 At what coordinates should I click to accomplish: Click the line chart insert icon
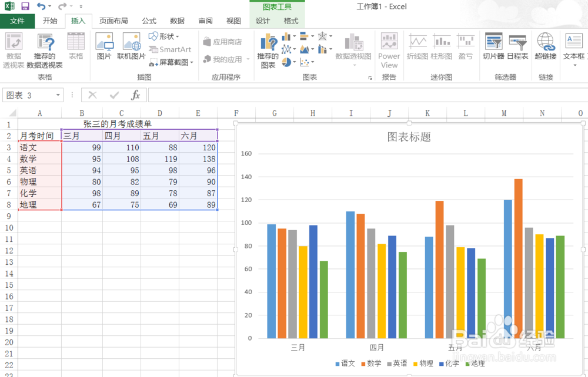tap(286, 49)
